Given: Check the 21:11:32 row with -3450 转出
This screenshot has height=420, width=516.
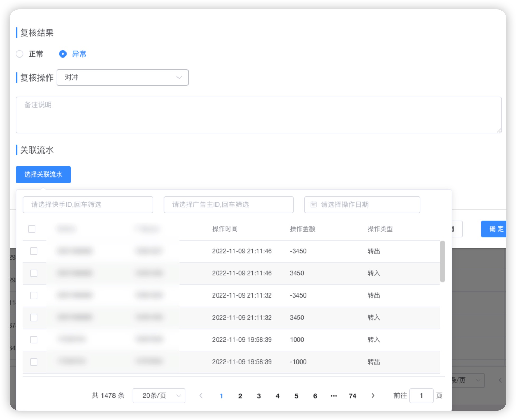Looking at the screenshot, I should 34,295.
